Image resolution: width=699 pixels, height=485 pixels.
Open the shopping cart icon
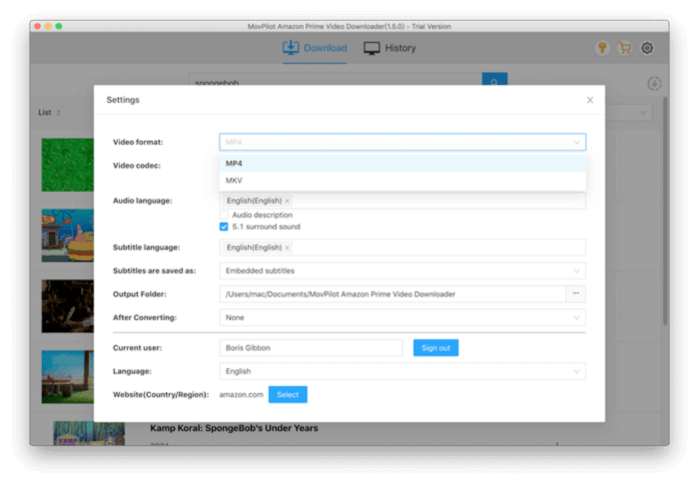coord(625,48)
